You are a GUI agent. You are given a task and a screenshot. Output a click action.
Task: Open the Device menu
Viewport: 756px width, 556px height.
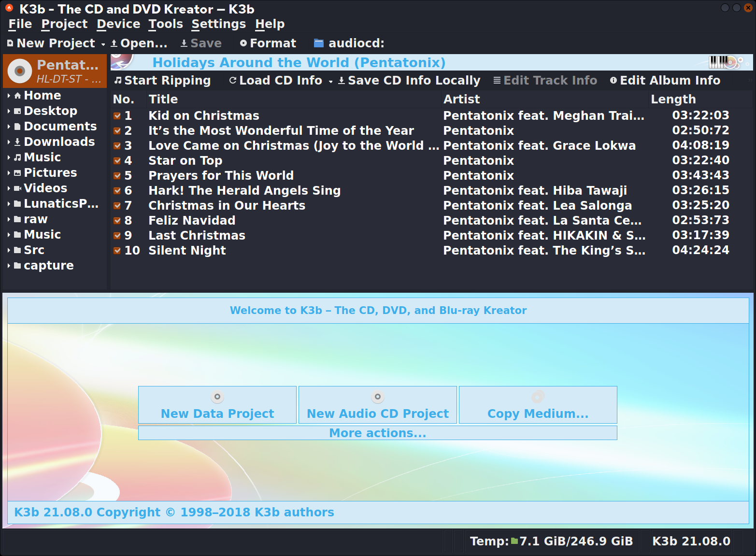[118, 24]
